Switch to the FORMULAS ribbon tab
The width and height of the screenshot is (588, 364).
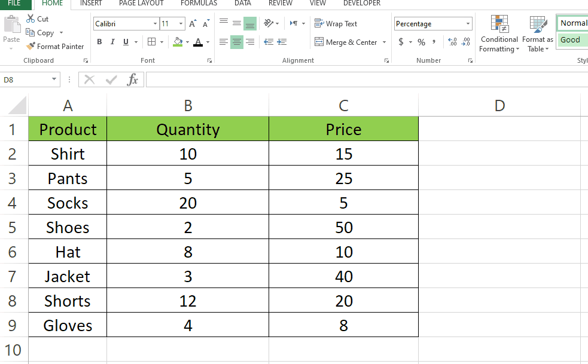[x=199, y=3]
